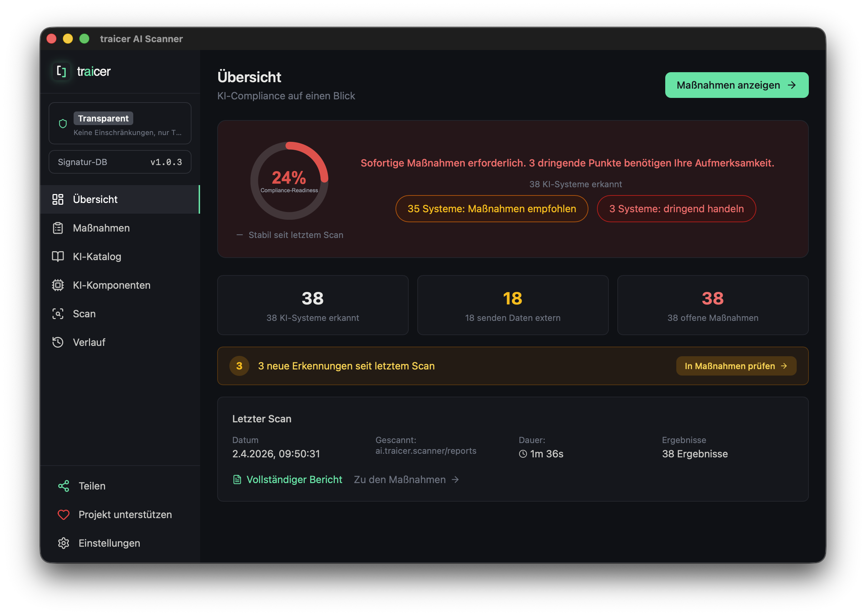The width and height of the screenshot is (866, 616).
Task: Go to KI-Katalog
Action: pos(120,257)
